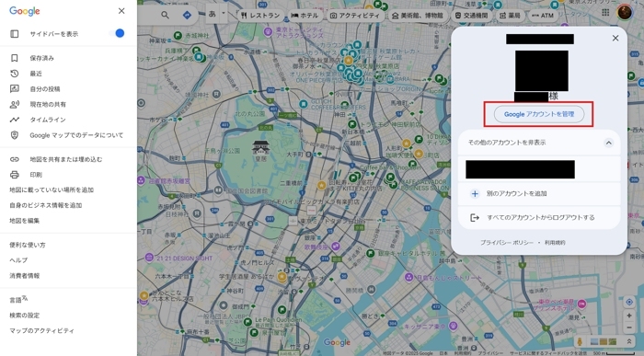Viewport: 644px width, 356px height.
Task: Click the 21_21 DESIGN SIGHT purple marker
Action: (x=149, y=258)
